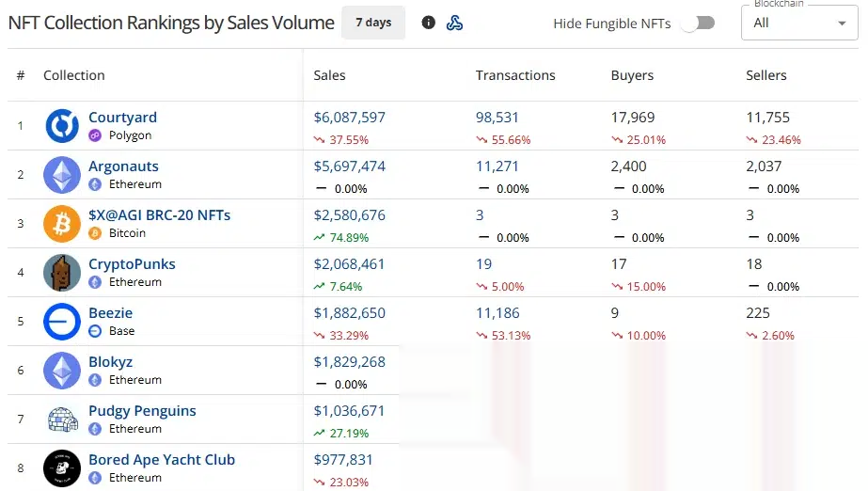
Task: Open the $X@AGI BRC-20 NFTs link
Action: (x=160, y=214)
